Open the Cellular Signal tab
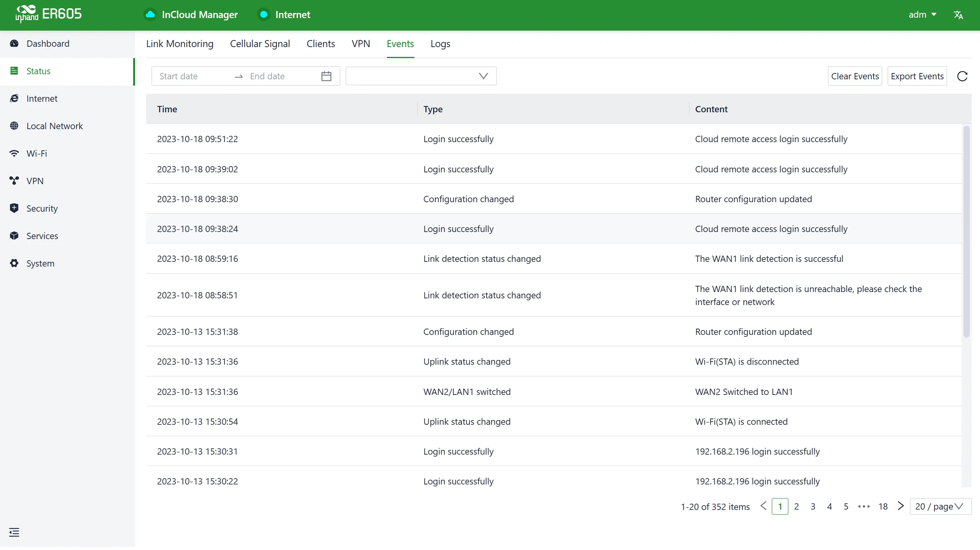Image resolution: width=980 pixels, height=550 pixels. pos(260,44)
